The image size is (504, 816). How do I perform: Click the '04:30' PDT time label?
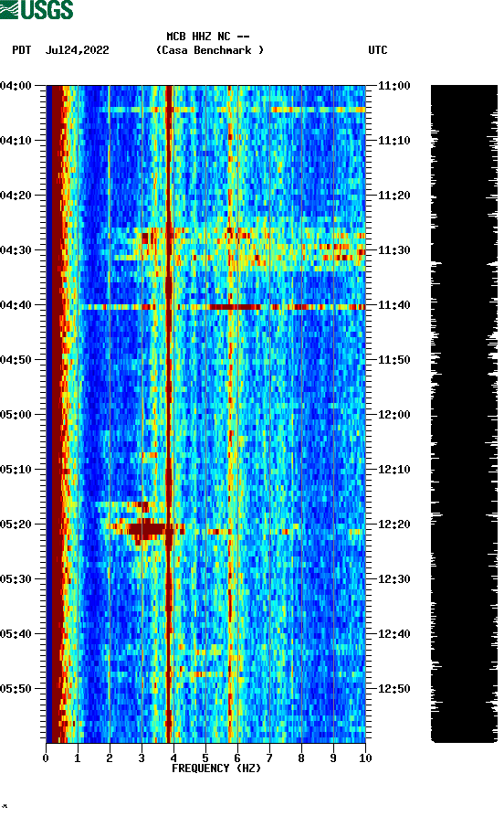[x=16, y=249]
